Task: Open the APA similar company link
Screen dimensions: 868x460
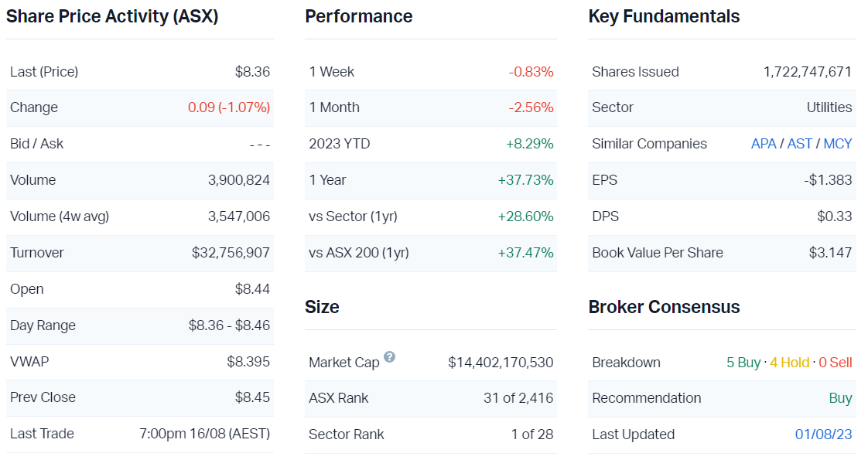Action: point(764,144)
